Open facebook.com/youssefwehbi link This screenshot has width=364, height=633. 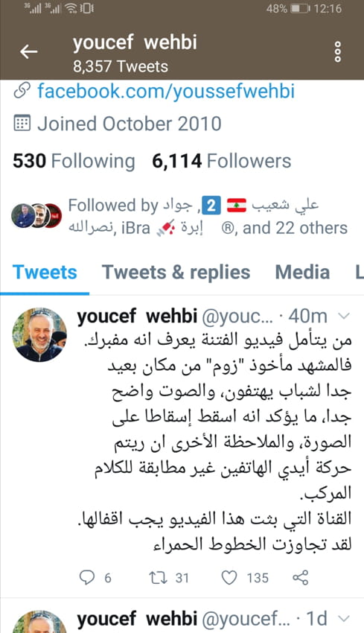[x=166, y=91]
